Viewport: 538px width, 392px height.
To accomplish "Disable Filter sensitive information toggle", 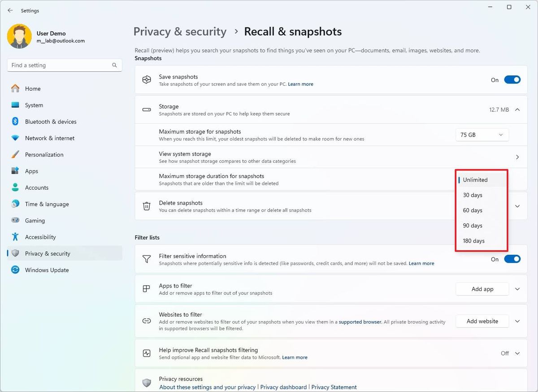I will [x=512, y=259].
